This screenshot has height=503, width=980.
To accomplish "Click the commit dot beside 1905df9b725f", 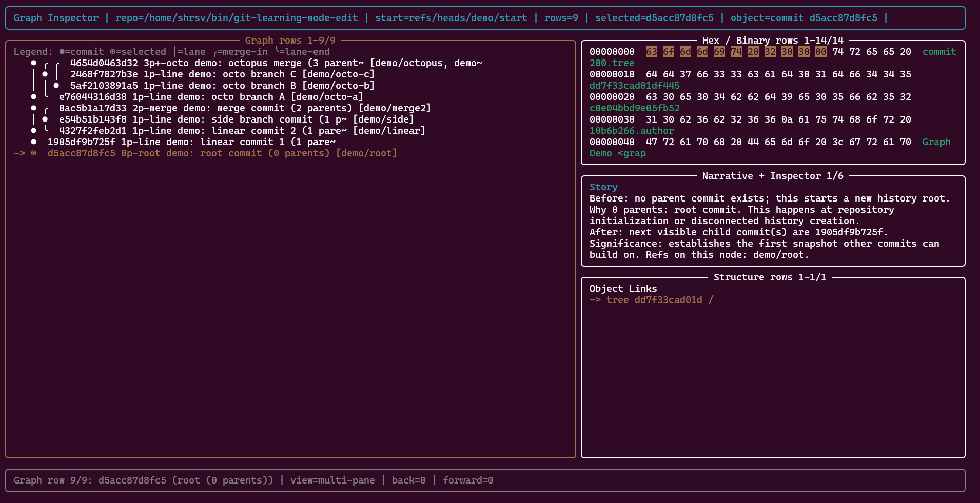I will (x=34, y=142).
